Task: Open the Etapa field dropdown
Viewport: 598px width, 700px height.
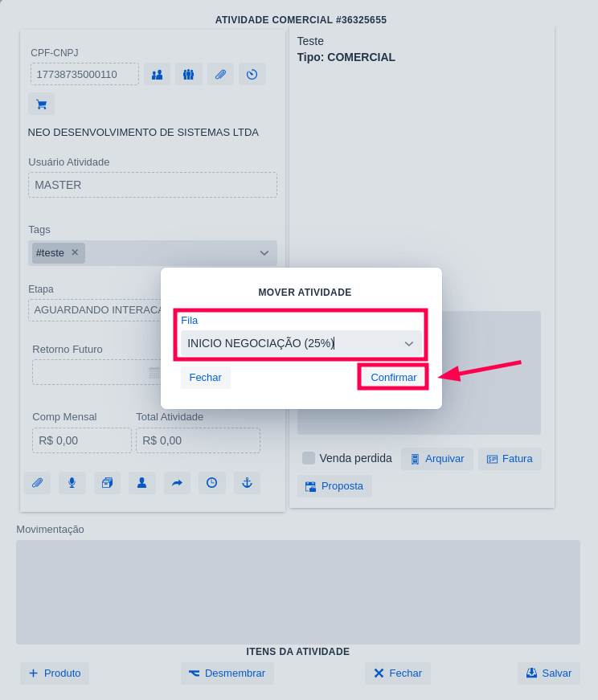Action: (96, 310)
